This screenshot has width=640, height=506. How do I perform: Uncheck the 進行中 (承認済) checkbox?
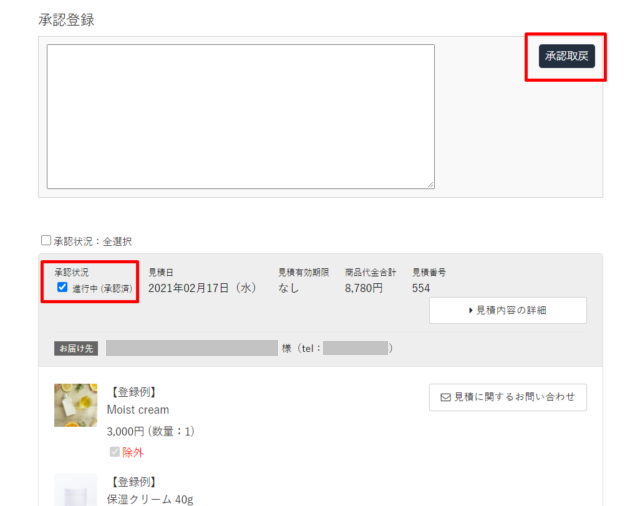(x=62, y=287)
